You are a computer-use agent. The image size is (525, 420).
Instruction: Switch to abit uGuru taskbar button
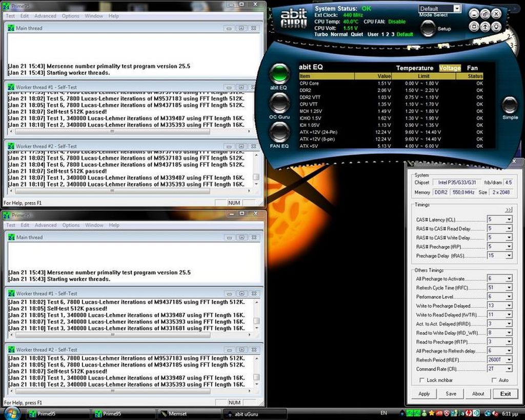[x=255, y=414]
